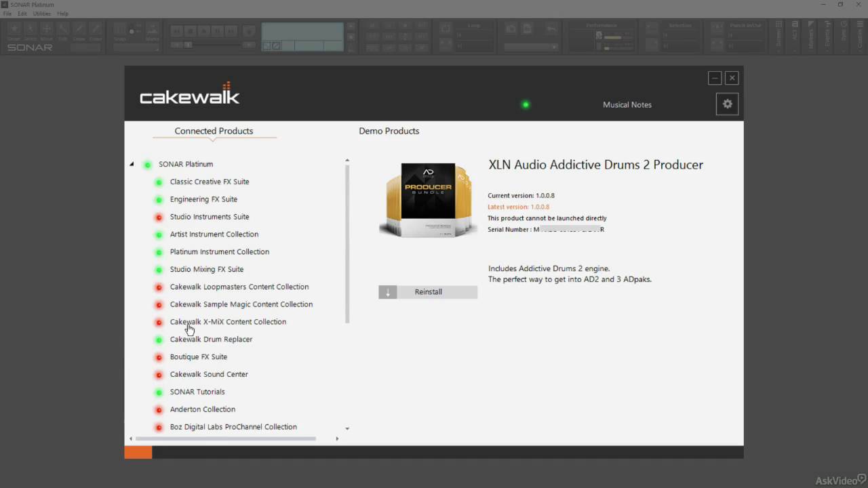Screen dimensions: 868x488
Task: Click the Current version: 1.0.0.8 text
Action: [x=521, y=195]
